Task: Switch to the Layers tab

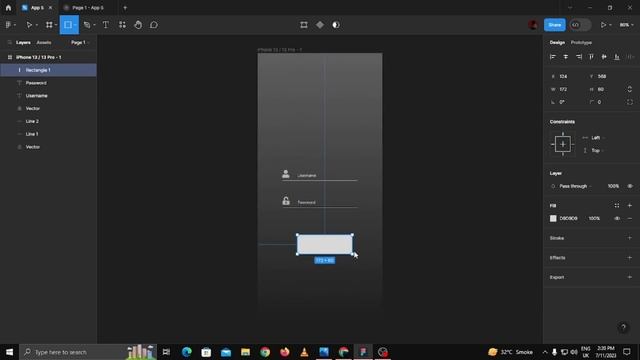Action: [x=23, y=42]
